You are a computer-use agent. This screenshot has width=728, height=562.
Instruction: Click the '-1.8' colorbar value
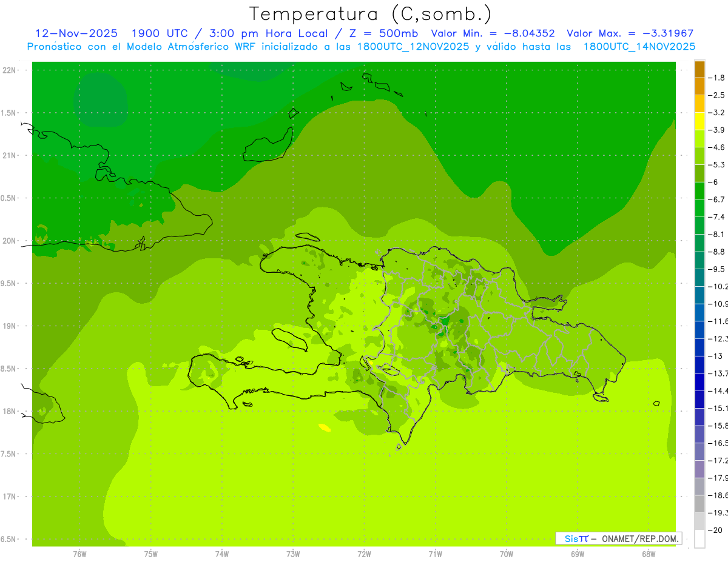tap(718, 78)
